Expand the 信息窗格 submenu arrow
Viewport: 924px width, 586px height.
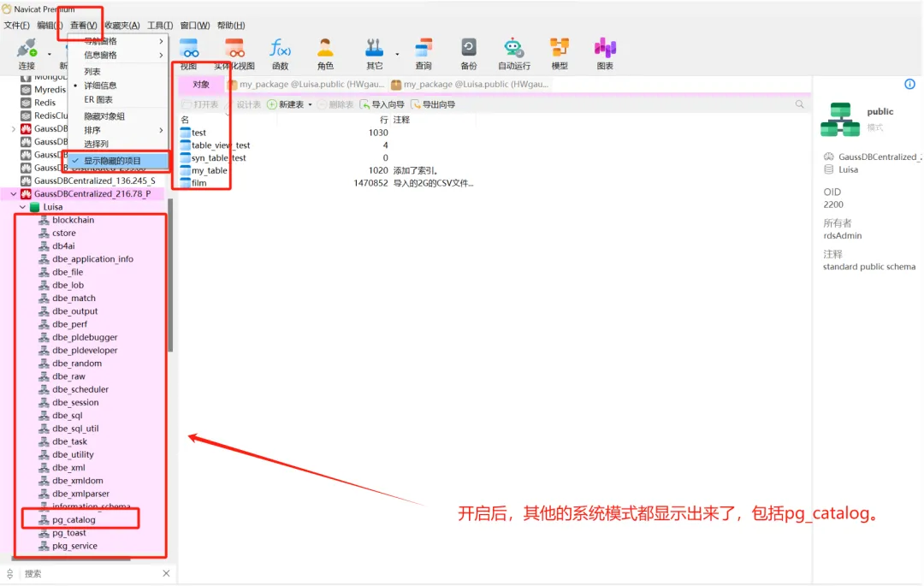(x=161, y=56)
